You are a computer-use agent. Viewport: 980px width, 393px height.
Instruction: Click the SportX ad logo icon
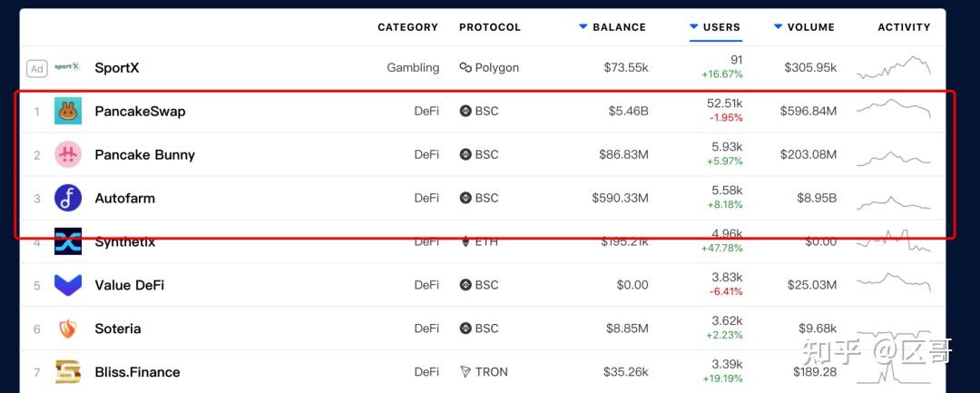tap(68, 67)
